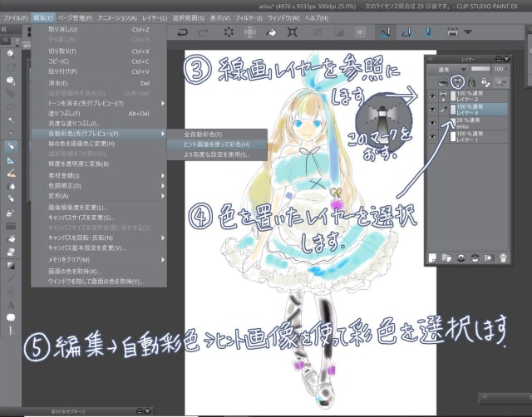Toggle Set as reference layer lighthouse icon
This screenshot has height=417, width=532.
click(457, 82)
